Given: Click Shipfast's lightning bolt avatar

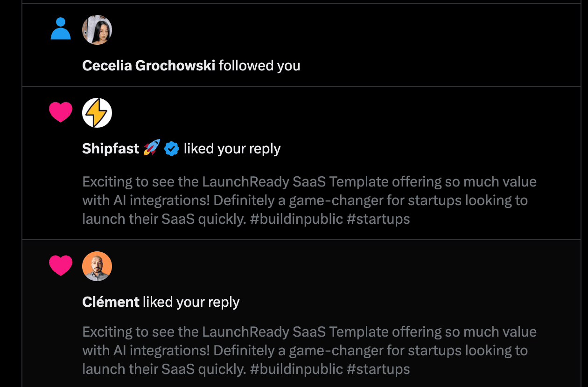Looking at the screenshot, I should point(97,112).
